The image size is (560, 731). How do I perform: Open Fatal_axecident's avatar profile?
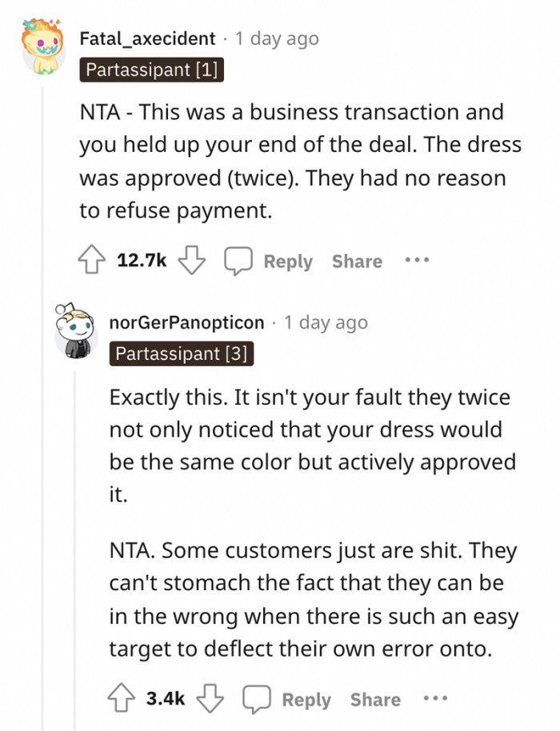tap(43, 46)
